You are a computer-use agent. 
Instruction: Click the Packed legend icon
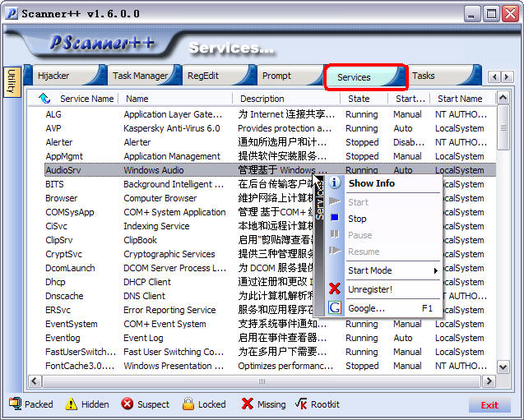pos(16,404)
